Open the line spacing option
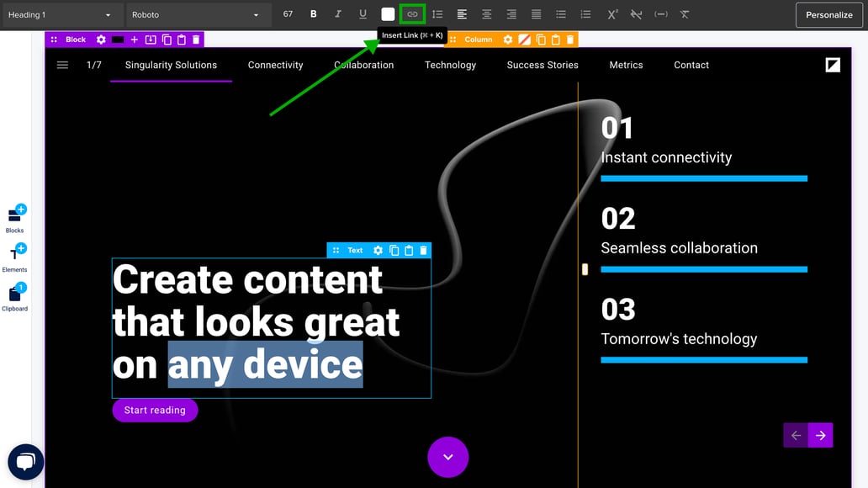Screen dimensions: 868x488 click(x=437, y=14)
